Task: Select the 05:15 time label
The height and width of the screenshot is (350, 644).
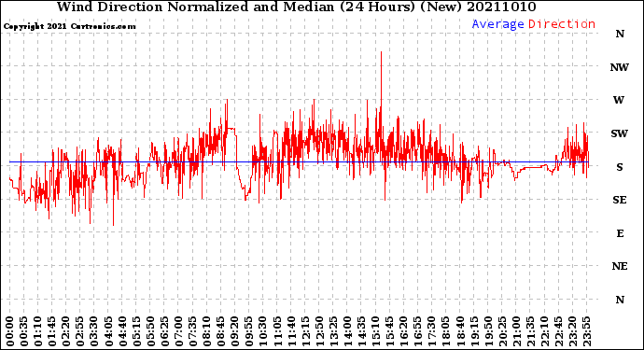Action: click(137, 331)
